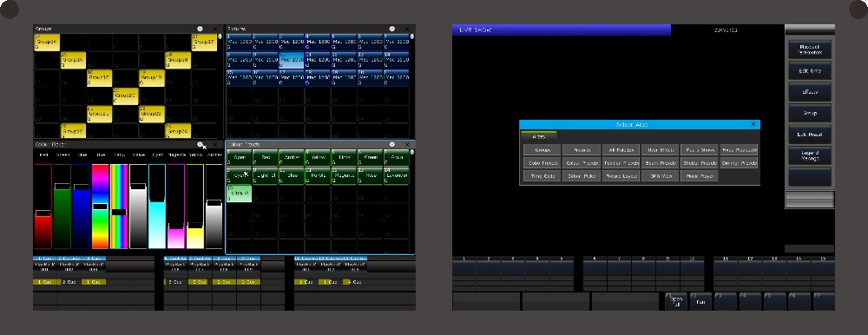The height and width of the screenshot is (335, 868).
Task: Click the Open All softkey
Action: click(x=676, y=301)
